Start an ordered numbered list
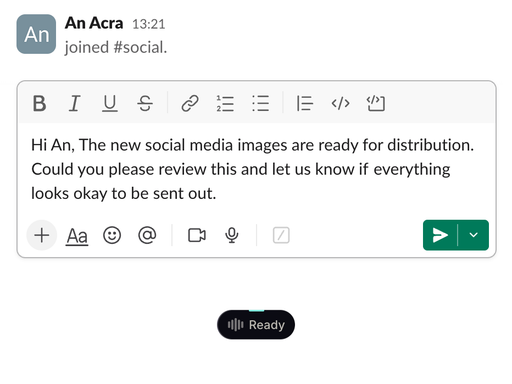This screenshot has width=512, height=384. 225,103
